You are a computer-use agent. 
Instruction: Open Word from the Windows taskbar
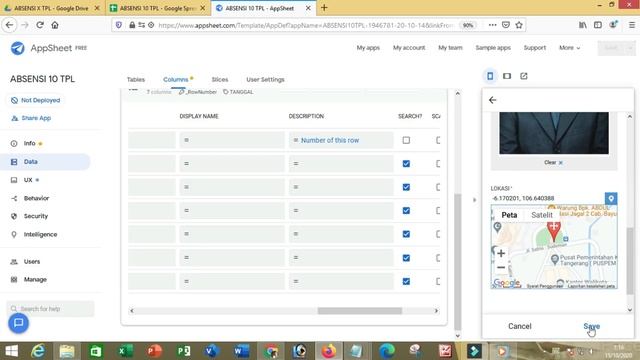(x=242, y=351)
